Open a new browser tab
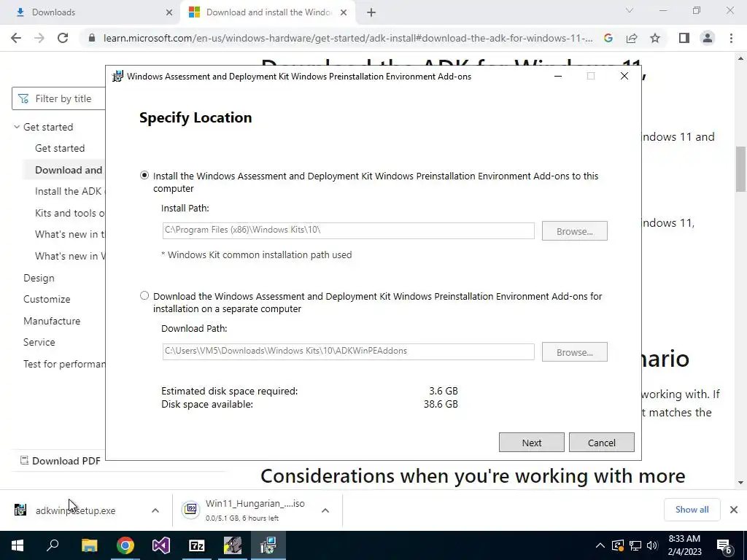 point(371,12)
